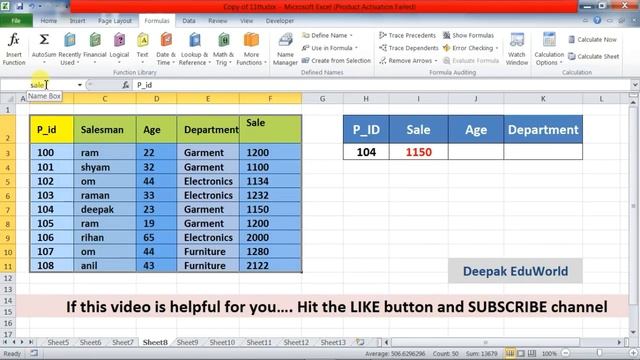Click the Insert Worksheet icon

(x=360, y=342)
